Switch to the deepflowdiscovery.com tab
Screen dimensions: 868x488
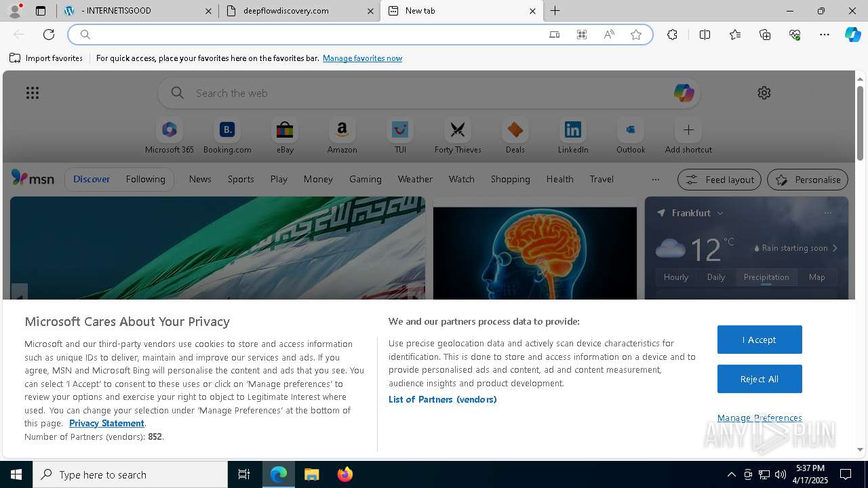point(299,11)
